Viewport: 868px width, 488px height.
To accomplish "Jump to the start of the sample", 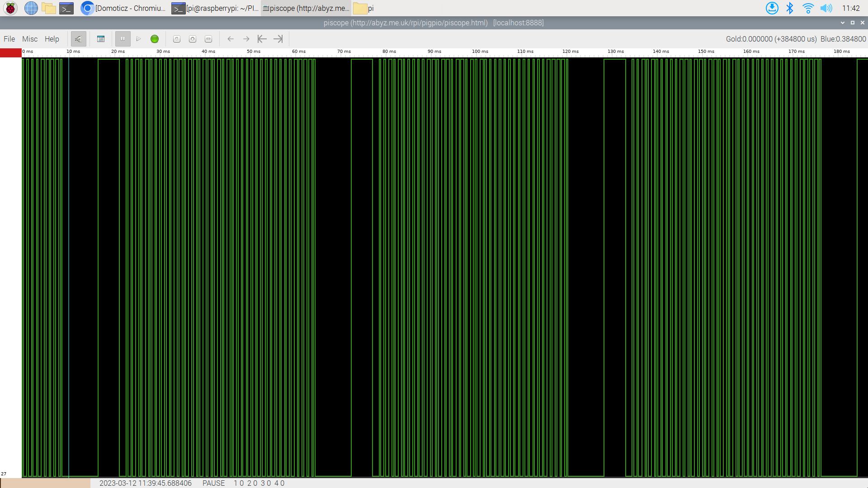I will pos(262,39).
